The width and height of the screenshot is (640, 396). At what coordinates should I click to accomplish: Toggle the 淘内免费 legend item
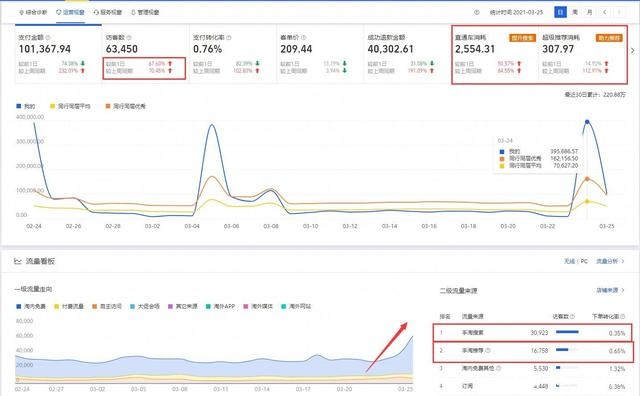31,306
